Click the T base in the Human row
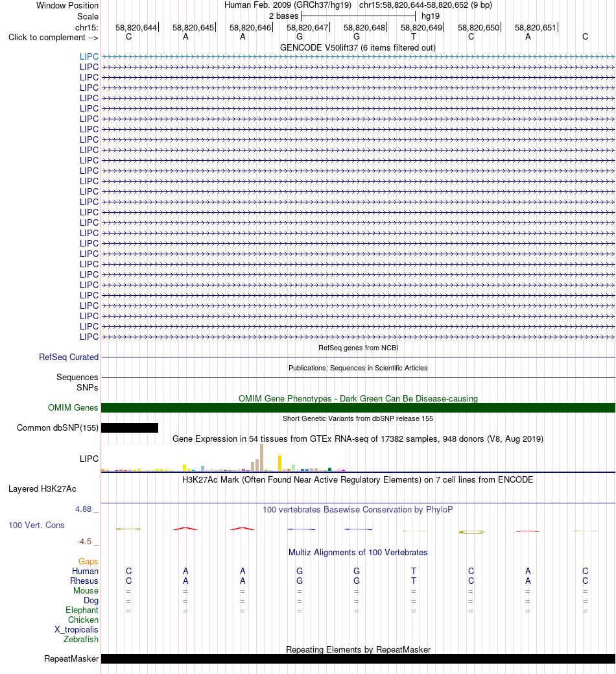 pos(414,572)
